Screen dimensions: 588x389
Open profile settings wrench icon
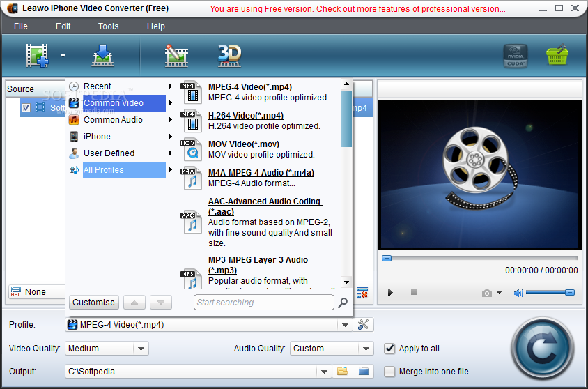click(363, 325)
